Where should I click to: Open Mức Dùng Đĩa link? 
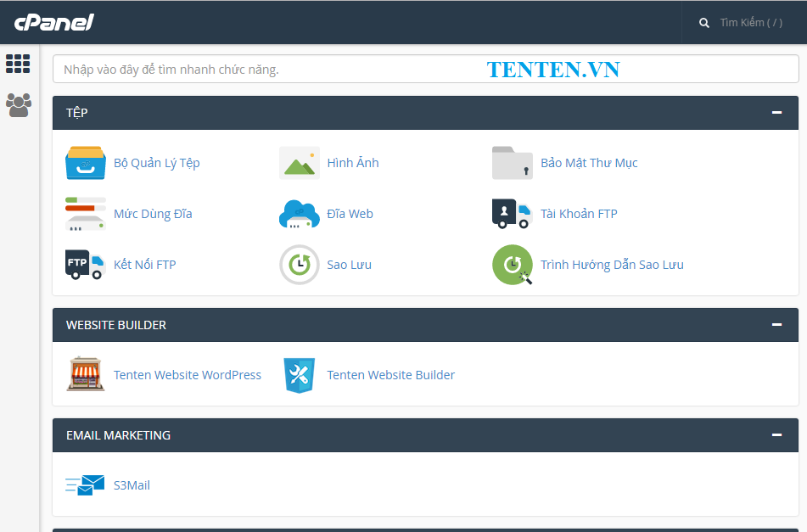pos(153,214)
